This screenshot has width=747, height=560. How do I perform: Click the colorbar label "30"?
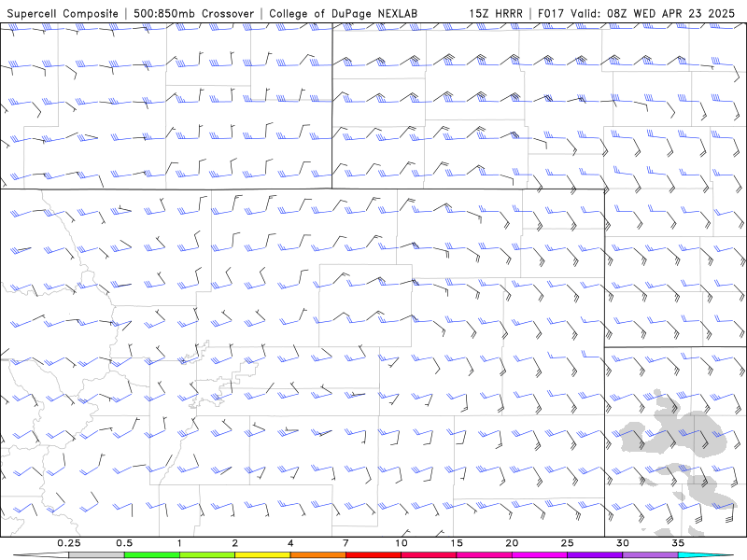(x=622, y=543)
